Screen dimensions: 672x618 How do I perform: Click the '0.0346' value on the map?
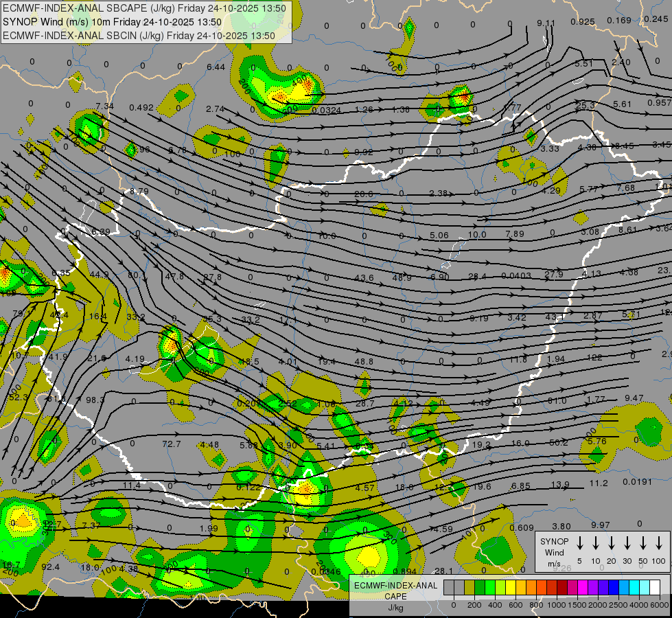(x=326, y=571)
